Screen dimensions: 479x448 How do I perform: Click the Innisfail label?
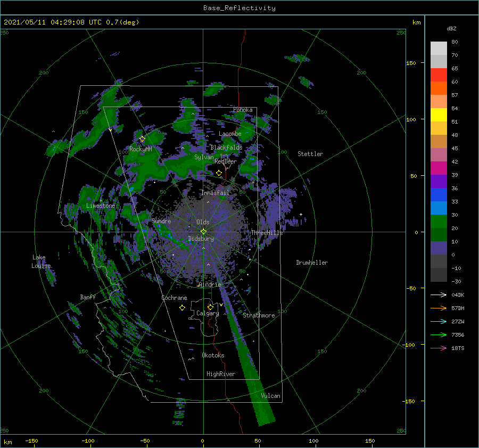coord(215,193)
